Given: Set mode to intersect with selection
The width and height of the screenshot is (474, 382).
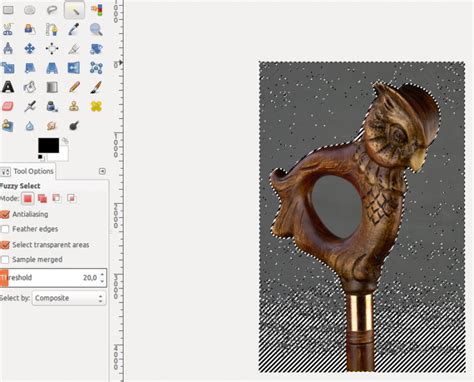Looking at the screenshot, I should click(71, 198).
